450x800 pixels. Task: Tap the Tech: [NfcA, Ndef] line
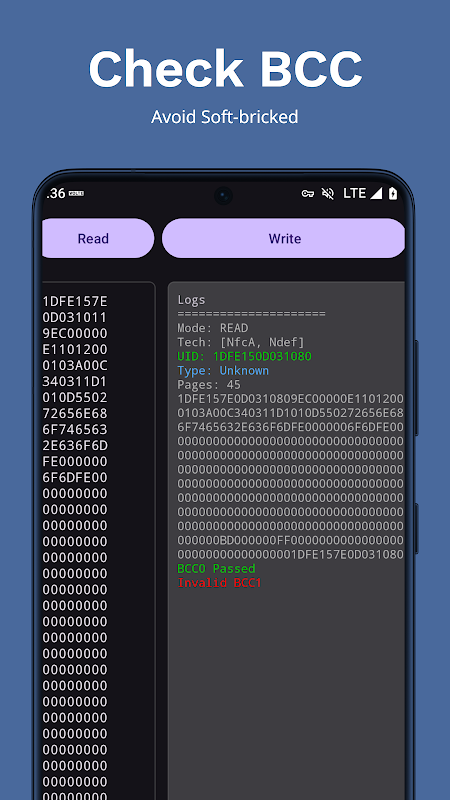241,342
